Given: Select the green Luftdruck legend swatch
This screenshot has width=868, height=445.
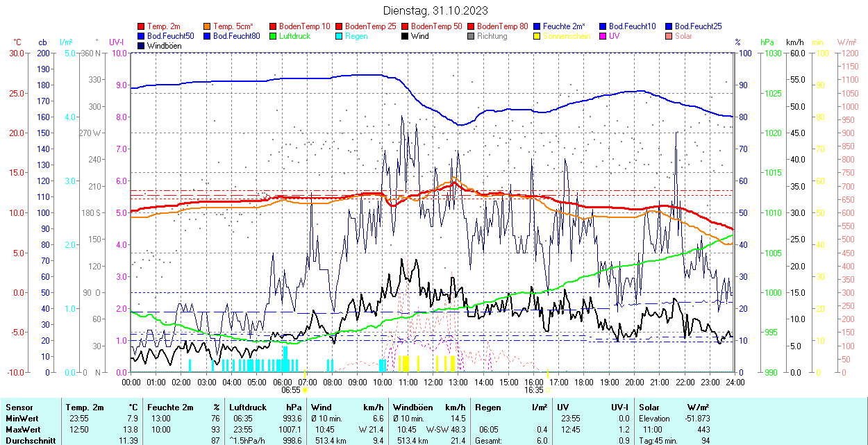Looking at the screenshot, I should [x=273, y=36].
